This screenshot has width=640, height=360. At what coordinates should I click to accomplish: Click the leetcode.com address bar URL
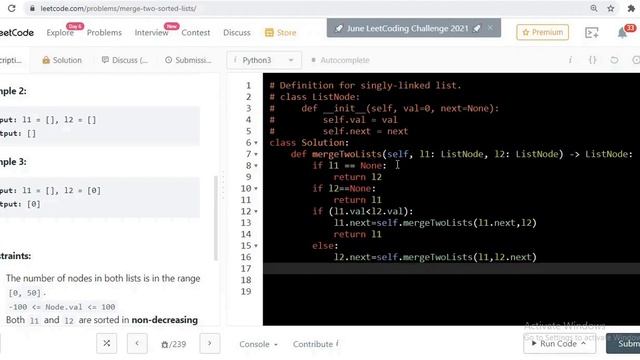pos(118,8)
